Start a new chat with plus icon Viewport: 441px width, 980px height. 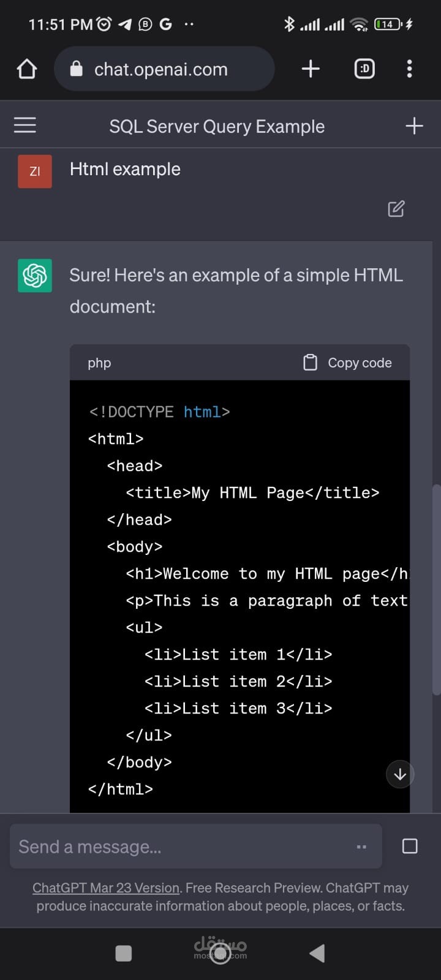pyautogui.click(x=414, y=126)
